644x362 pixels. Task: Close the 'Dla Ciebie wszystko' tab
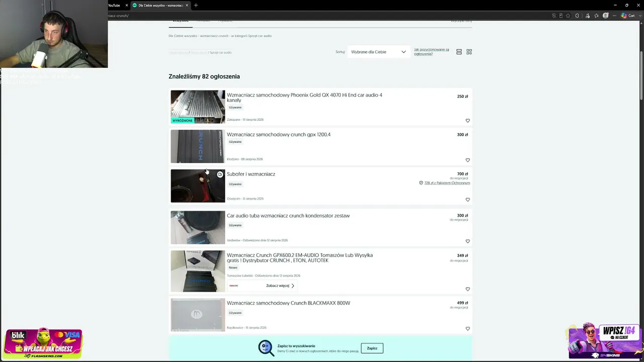pyautogui.click(x=187, y=6)
